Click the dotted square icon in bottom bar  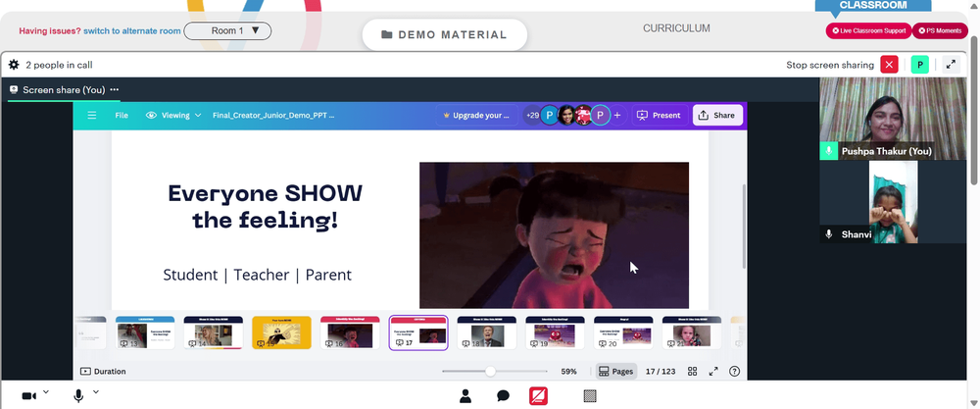(x=590, y=396)
